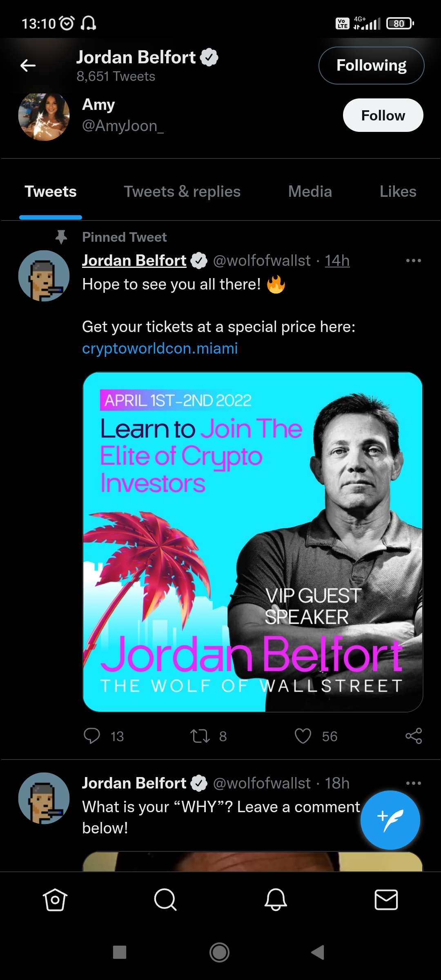The image size is (441, 980).
Task: Switch to Tweets & replies tab
Action: click(x=182, y=192)
